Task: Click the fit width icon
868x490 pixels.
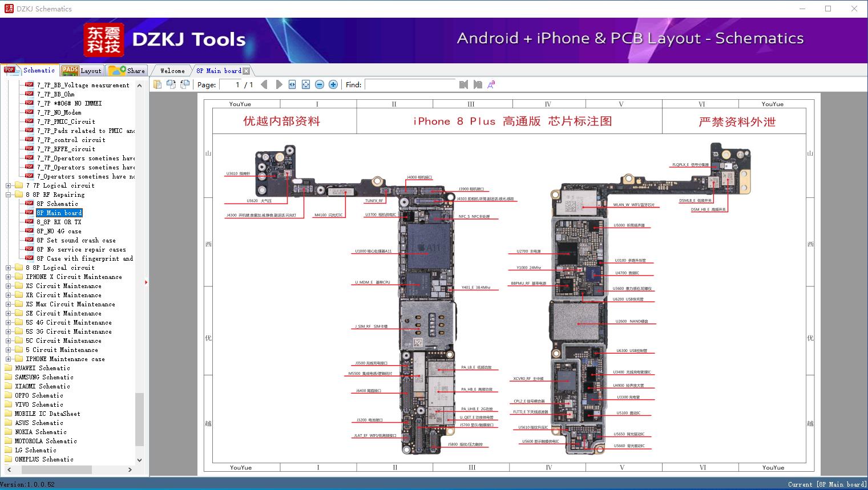Action: pos(292,84)
